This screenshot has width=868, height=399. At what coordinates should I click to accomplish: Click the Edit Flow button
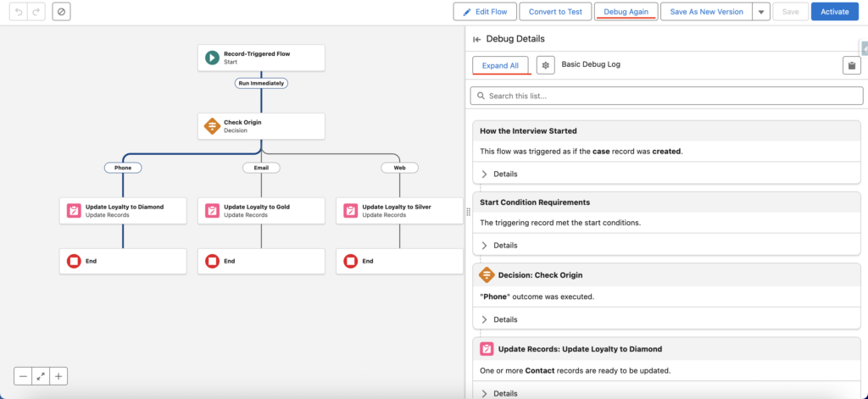coord(485,12)
